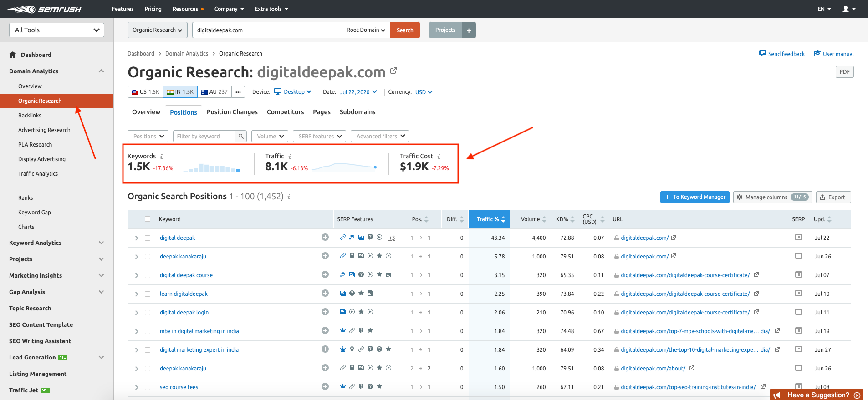This screenshot has height=400, width=868.
Task: Click the orange Search button
Action: 405,30
